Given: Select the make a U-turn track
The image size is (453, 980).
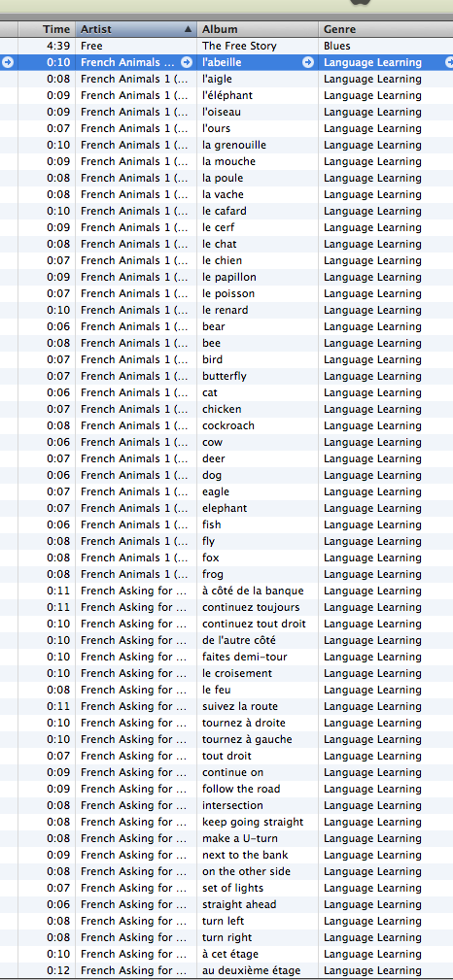Looking at the screenshot, I should 226,838.
